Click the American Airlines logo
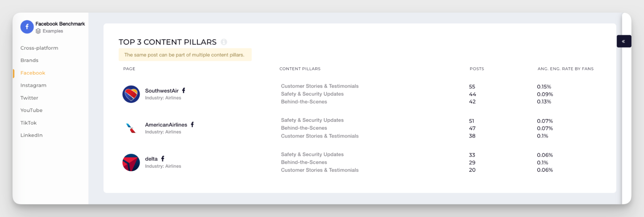This screenshot has width=644, height=217. pyautogui.click(x=131, y=128)
